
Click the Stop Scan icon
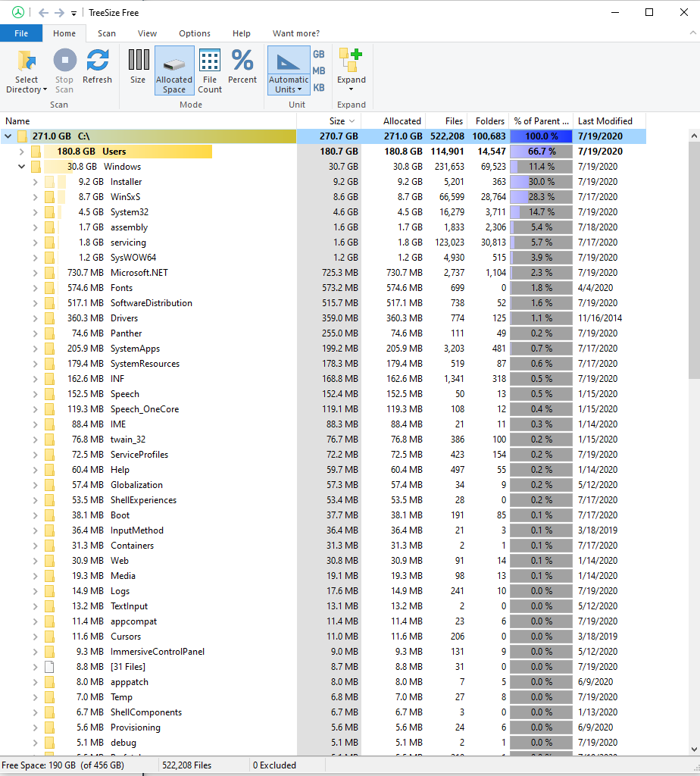(64, 61)
